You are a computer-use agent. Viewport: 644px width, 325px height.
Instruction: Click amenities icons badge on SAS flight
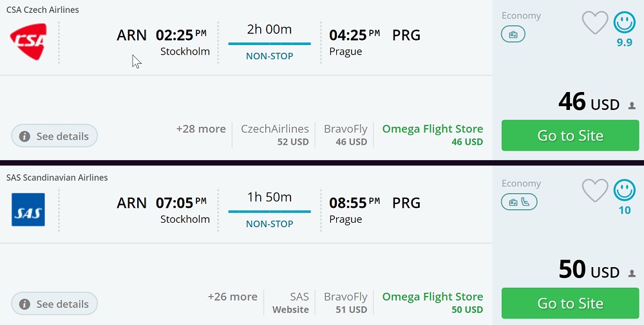(519, 202)
